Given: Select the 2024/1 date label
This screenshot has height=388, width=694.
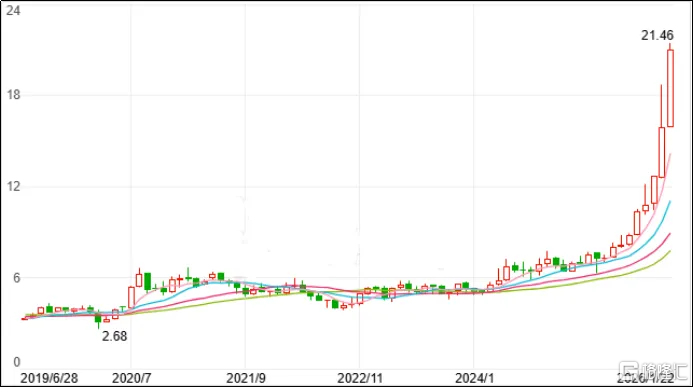Looking at the screenshot, I should [x=474, y=378].
